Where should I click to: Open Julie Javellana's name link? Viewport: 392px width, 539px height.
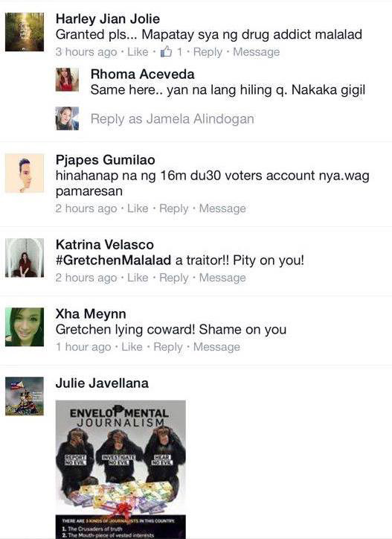tap(102, 383)
